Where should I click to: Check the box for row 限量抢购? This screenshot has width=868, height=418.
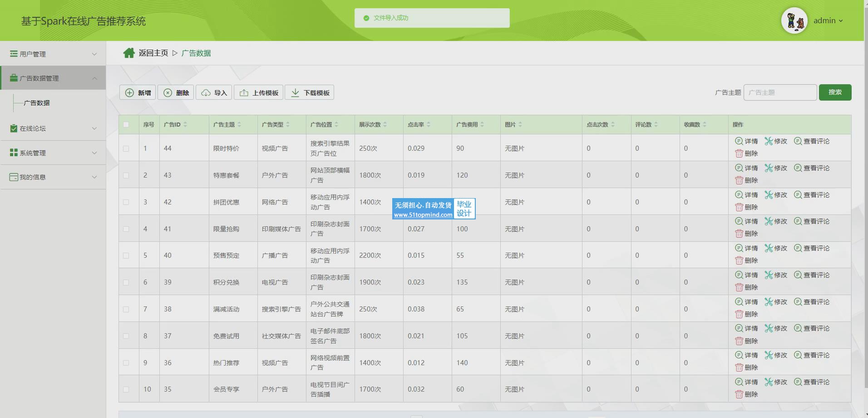[126, 229]
